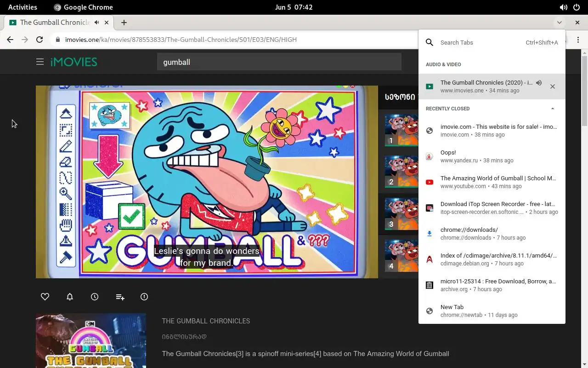Open the iMOVIES hamburger menu
Screen dimensions: 588x368
[x=40, y=62]
